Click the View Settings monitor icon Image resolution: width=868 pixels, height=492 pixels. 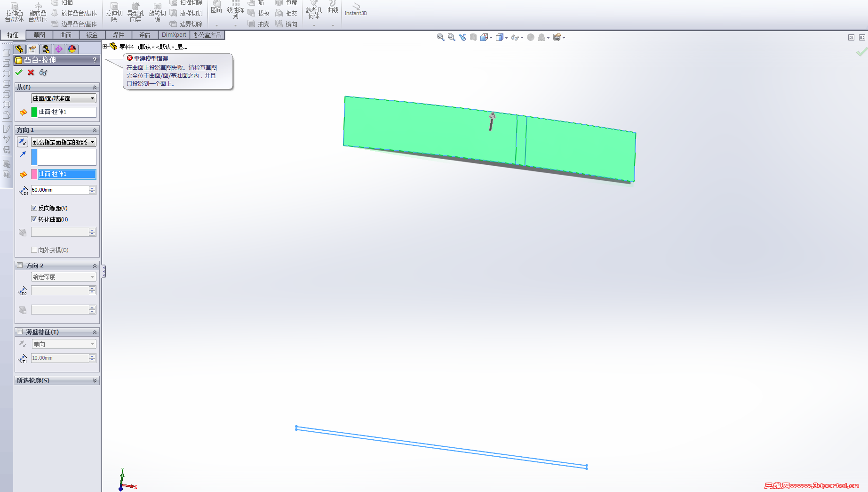pos(557,37)
